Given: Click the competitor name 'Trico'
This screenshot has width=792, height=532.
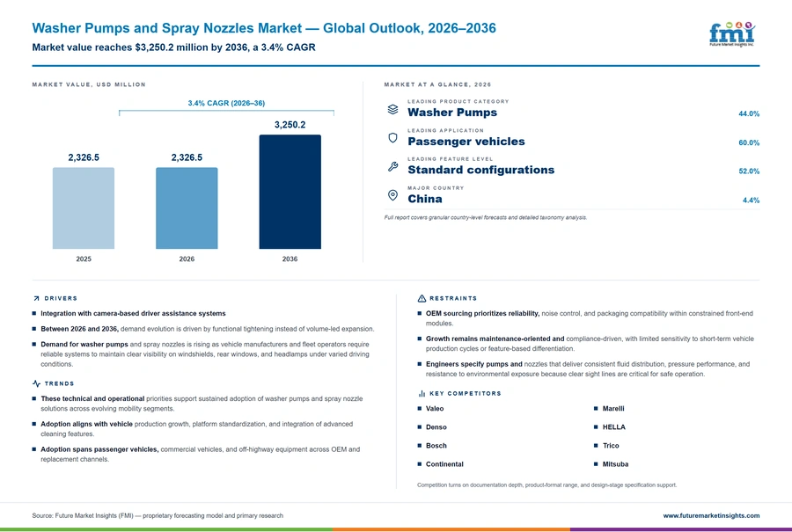Looking at the screenshot, I should click(x=611, y=446).
